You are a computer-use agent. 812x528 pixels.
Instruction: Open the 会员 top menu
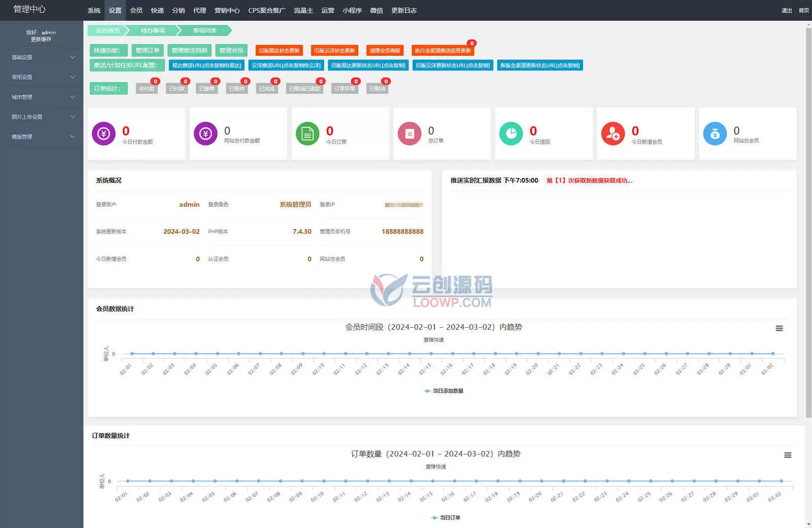[x=136, y=10]
